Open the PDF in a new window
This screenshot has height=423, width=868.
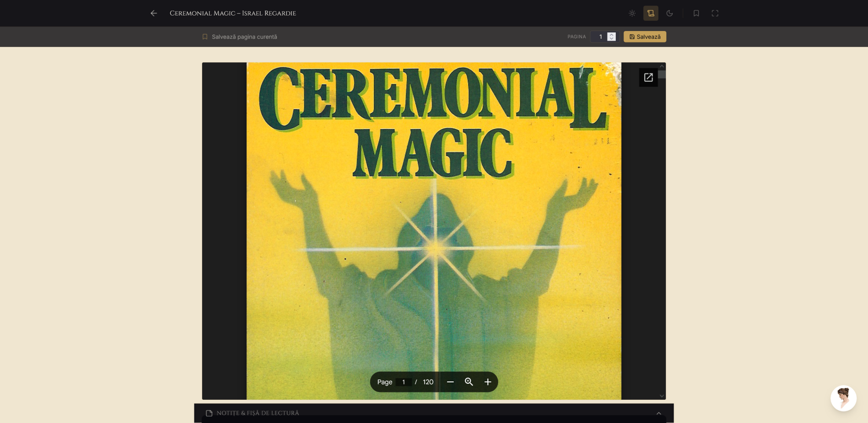pyautogui.click(x=648, y=78)
